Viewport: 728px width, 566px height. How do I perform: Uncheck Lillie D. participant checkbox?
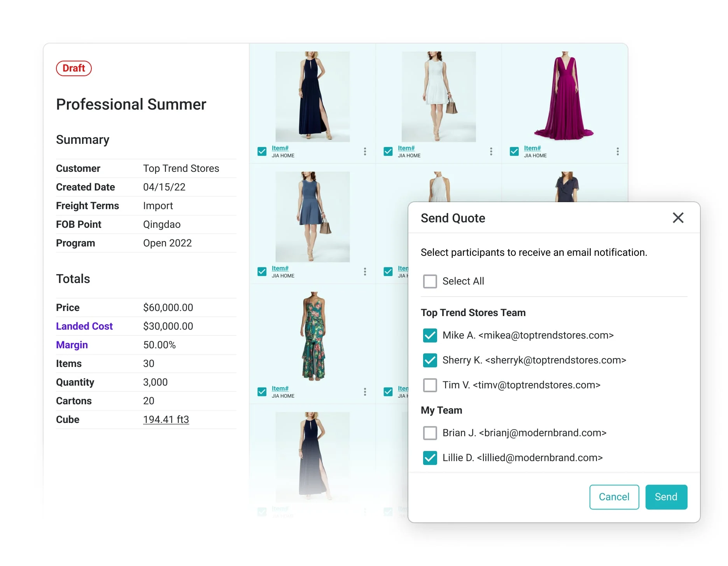pos(430,458)
